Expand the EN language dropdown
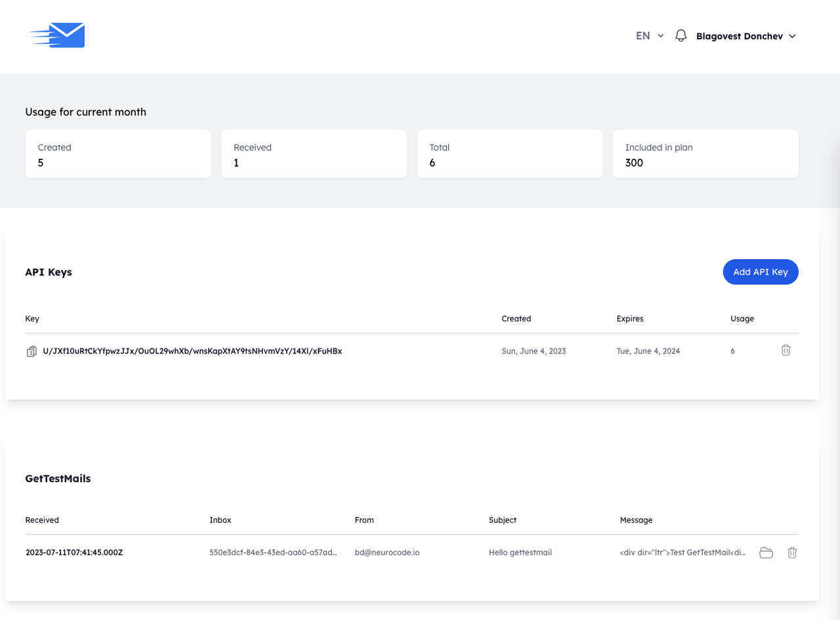Image resolution: width=840 pixels, height=620 pixels. 650,36
